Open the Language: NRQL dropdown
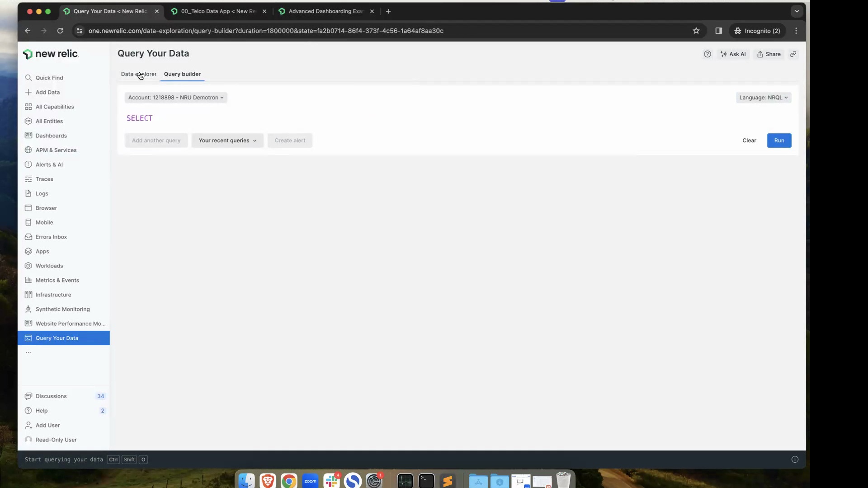Image resolution: width=868 pixels, height=488 pixels. click(x=764, y=98)
